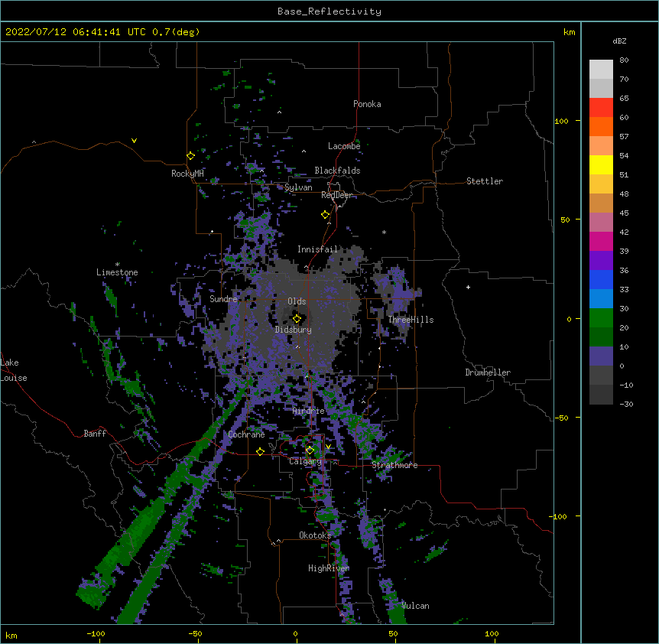Click the 100 tick on the right axis
This screenshot has height=644, width=659.
[x=561, y=121]
